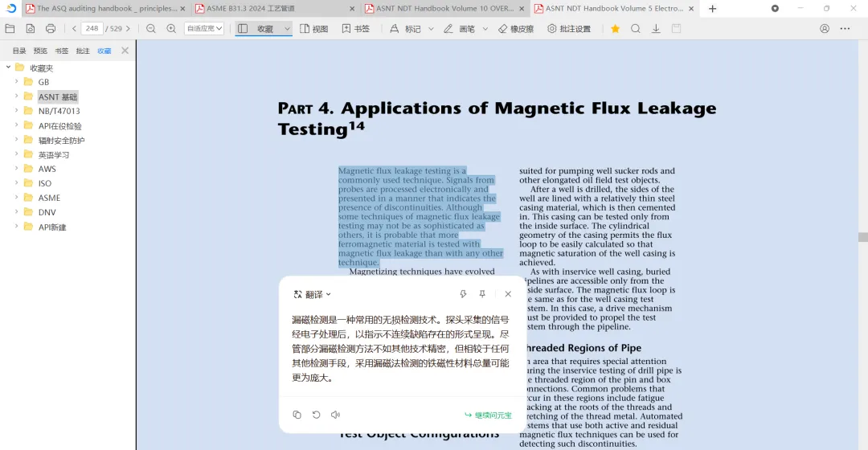Pin the translation popup
This screenshot has height=450, width=868.
[482, 294]
